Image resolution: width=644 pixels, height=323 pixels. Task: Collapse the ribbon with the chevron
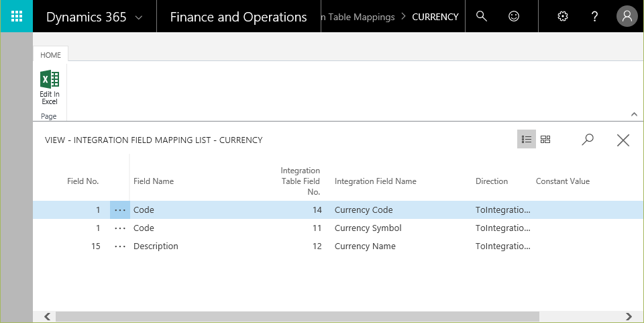click(634, 114)
